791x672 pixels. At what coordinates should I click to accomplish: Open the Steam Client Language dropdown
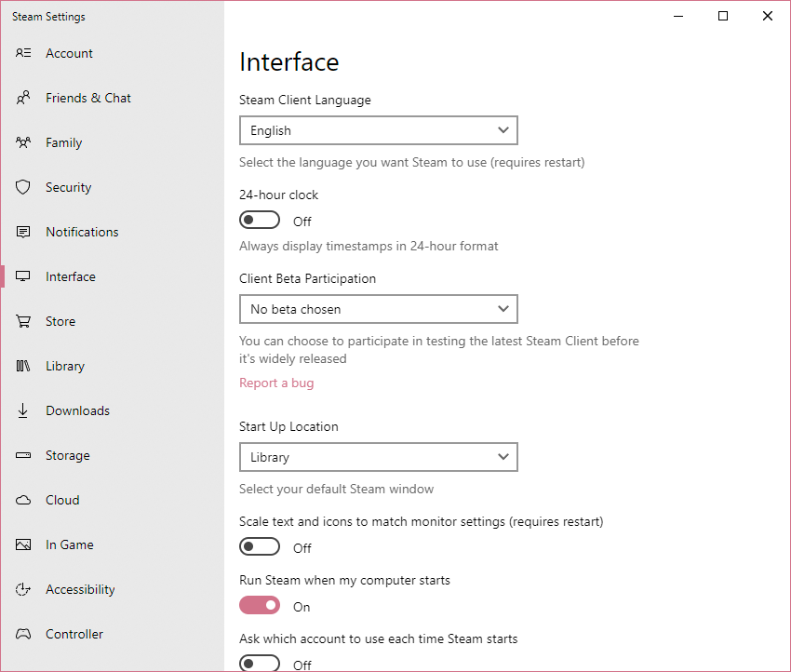(x=379, y=130)
